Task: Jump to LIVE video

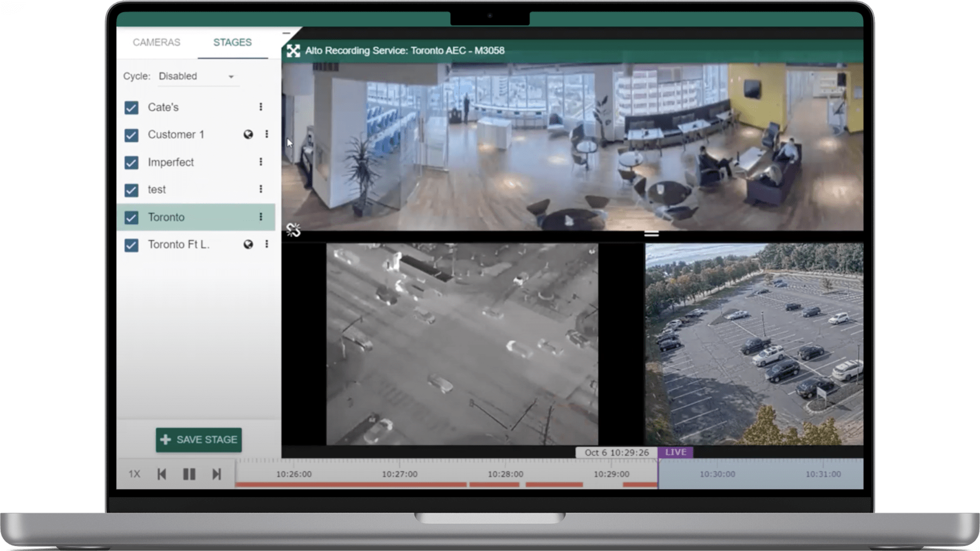Action: (676, 452)
